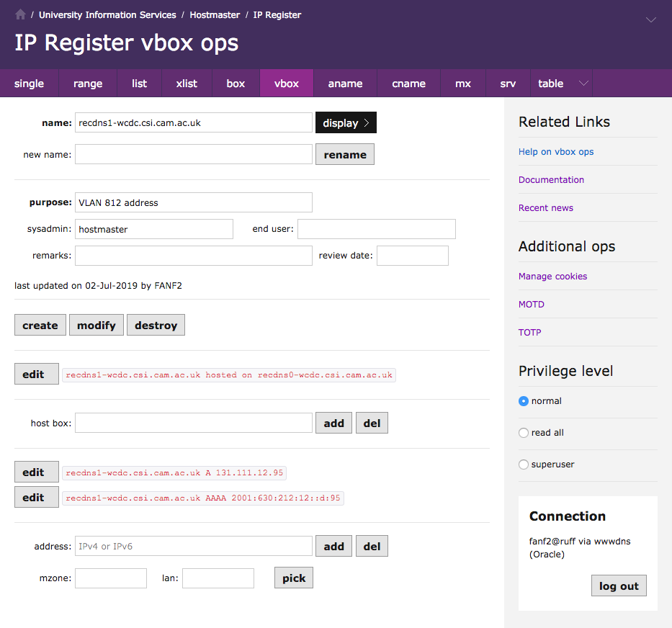Switch to the aname tab

(x=345, y=84)
